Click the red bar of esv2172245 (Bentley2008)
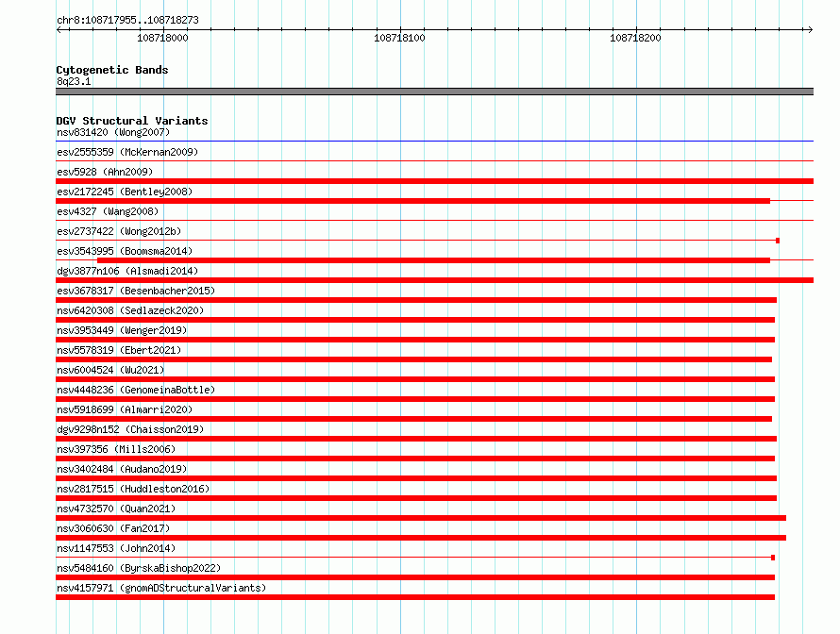Image resolution: width=840 pixels, height=634 pixels. point(413,201)
